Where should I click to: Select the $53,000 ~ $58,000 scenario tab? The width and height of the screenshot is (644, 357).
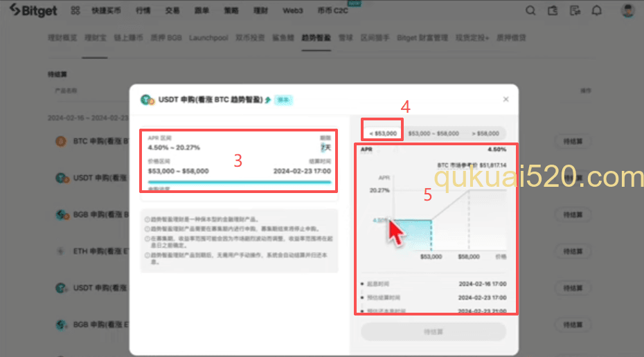click(x=433, y=134)
